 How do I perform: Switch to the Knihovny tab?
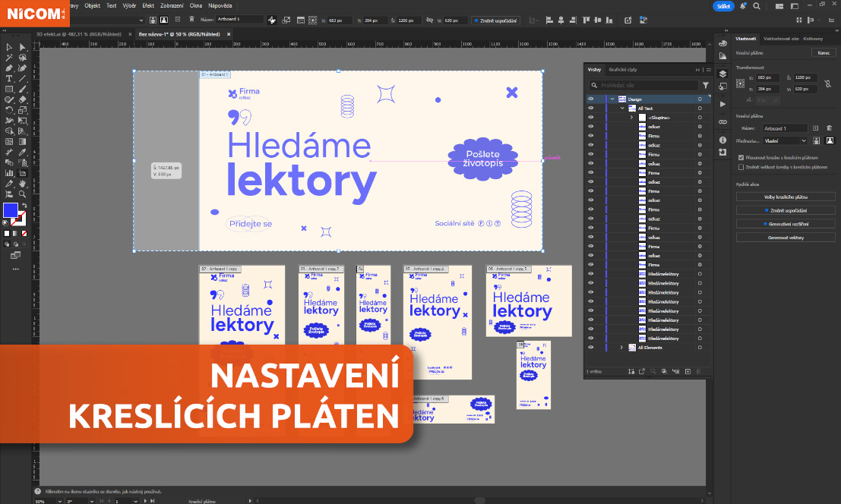click(x=813, y=39)
